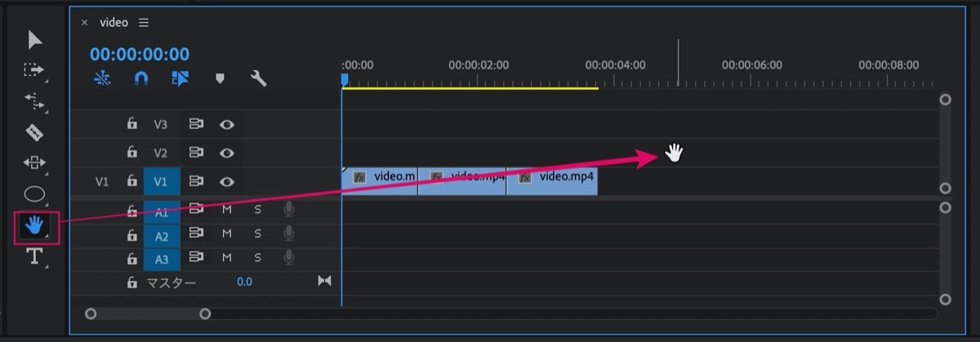The height and width of the screenshot is (342, 980).
Task: Select the Type tool
Action: pos(34,256)
